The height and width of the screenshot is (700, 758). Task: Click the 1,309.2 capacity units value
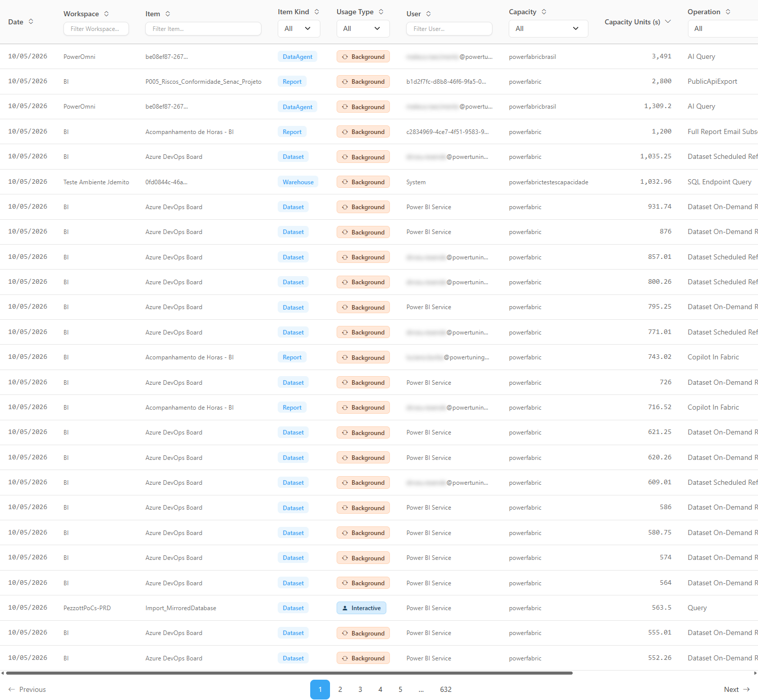[x=657, y=107]
